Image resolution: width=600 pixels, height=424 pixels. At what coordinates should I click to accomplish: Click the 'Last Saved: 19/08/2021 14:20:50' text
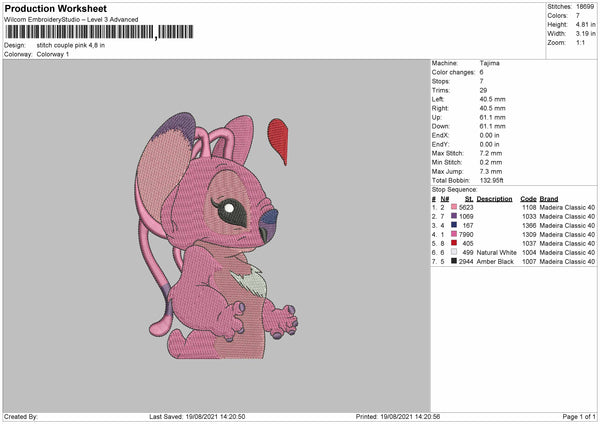pyautogui.click(x=197, y=417)
